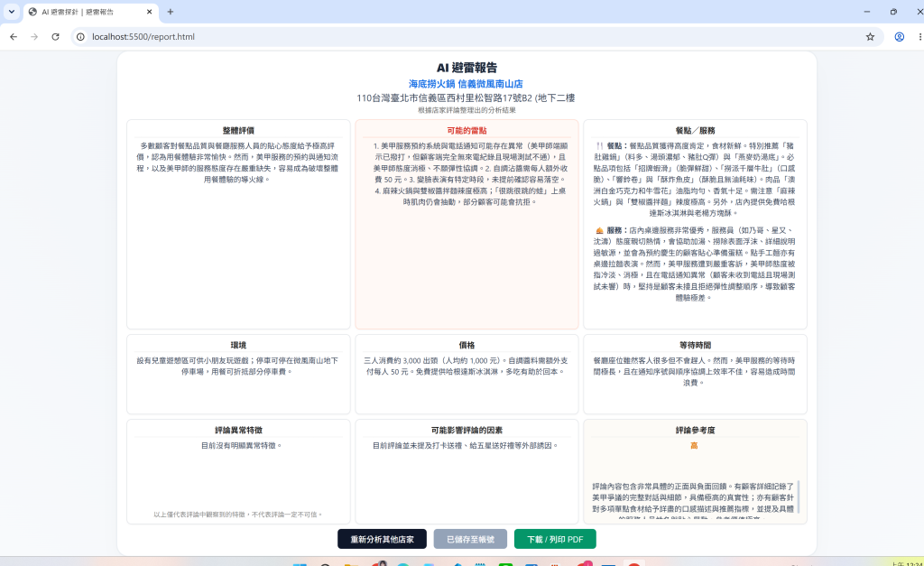924x566 pixels.
Task: Click the orange 高 rating value
Action: click(x=694, y=446)
